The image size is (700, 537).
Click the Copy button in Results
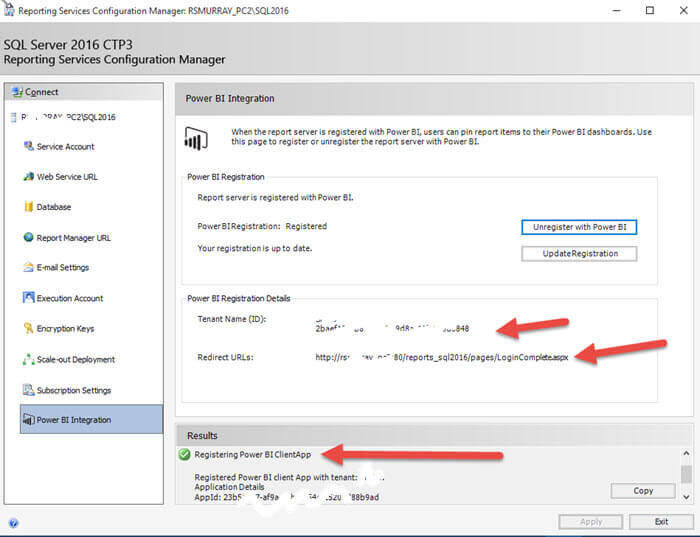pos(643,491)
